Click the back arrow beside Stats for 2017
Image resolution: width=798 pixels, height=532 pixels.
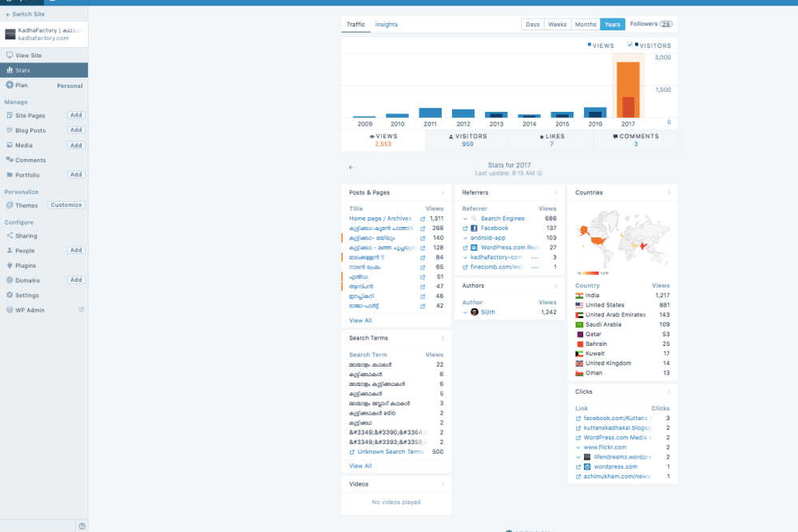351,168
